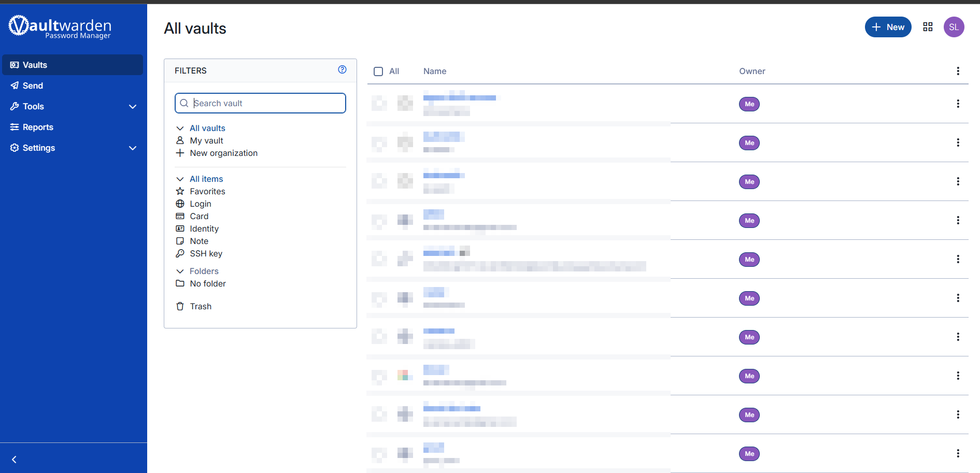Screen dimensions: 980x473
Task: Create a new item with New button
Action: 888,27
